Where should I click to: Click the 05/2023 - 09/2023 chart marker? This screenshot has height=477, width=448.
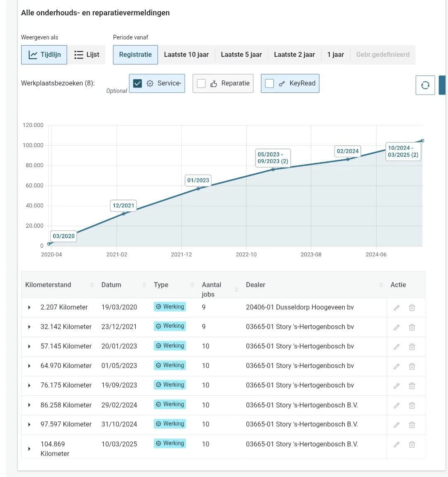point(273,158)
